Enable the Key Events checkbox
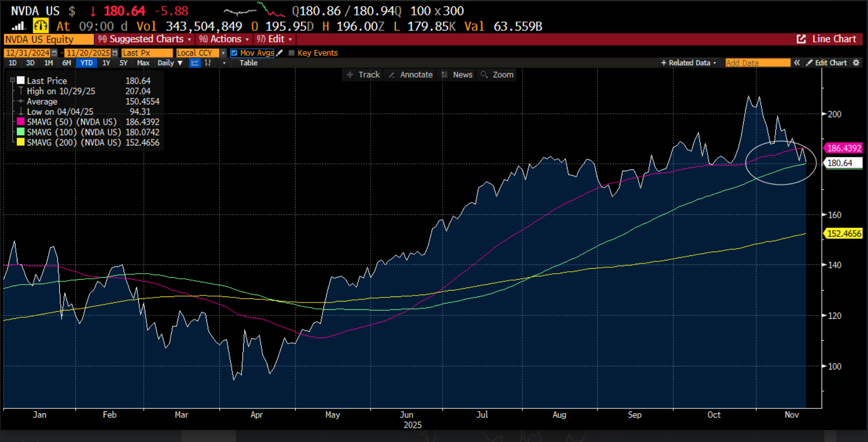This screenshot has height=442, width=868. (x=291, y=53)
